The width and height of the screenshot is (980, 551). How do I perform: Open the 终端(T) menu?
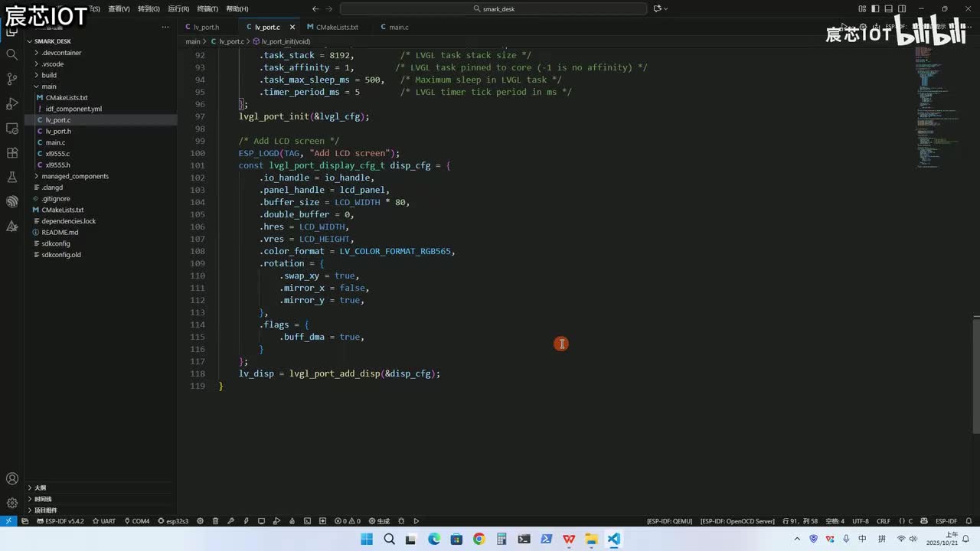point(207,8)
